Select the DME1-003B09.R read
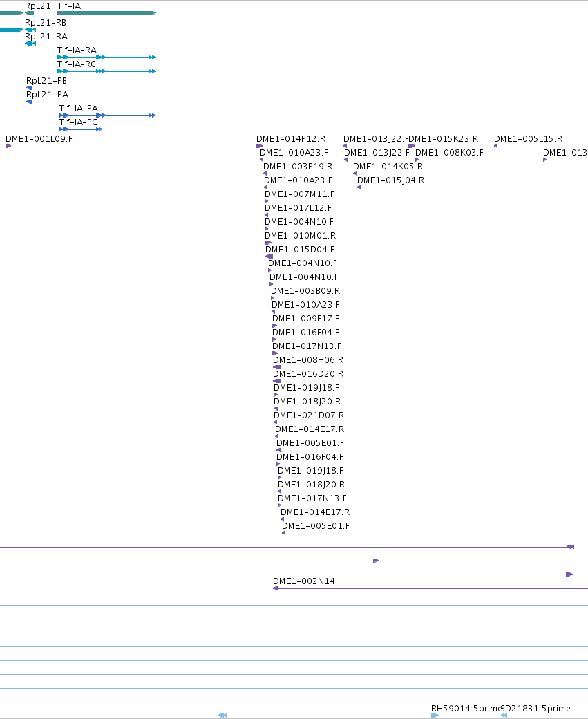This screenshot has width=588, height=719. tap(305, 291)
